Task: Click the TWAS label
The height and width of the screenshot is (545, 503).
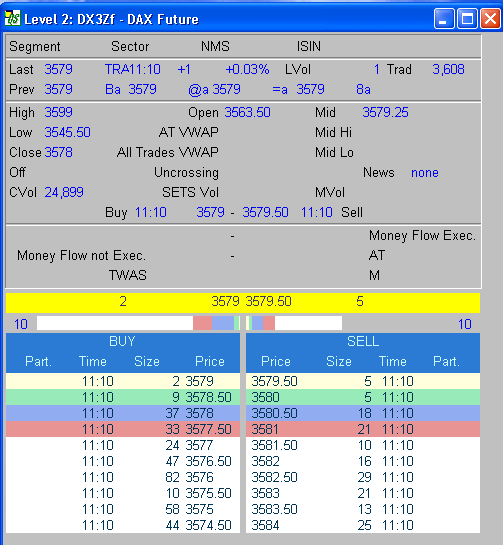Action: [128, 275]
